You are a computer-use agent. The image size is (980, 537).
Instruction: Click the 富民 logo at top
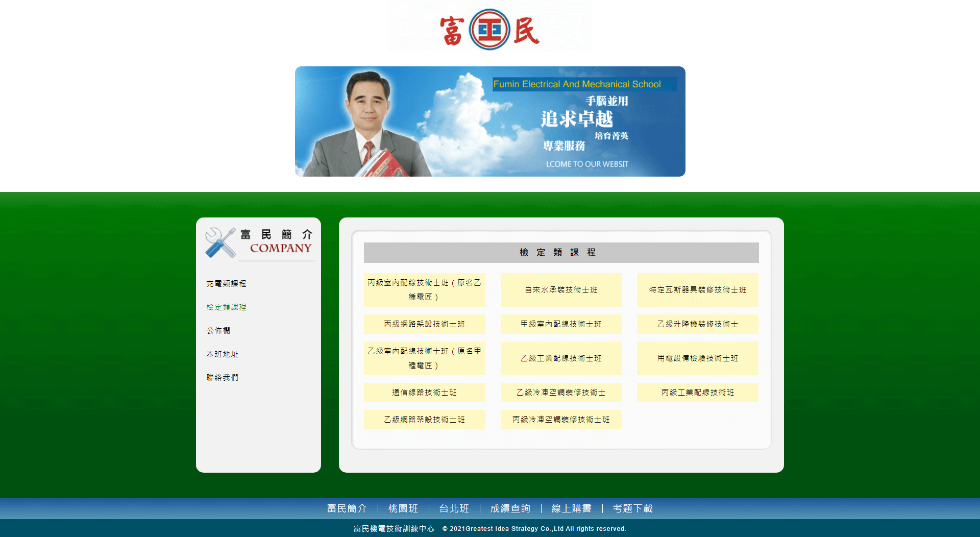(489, 29)
